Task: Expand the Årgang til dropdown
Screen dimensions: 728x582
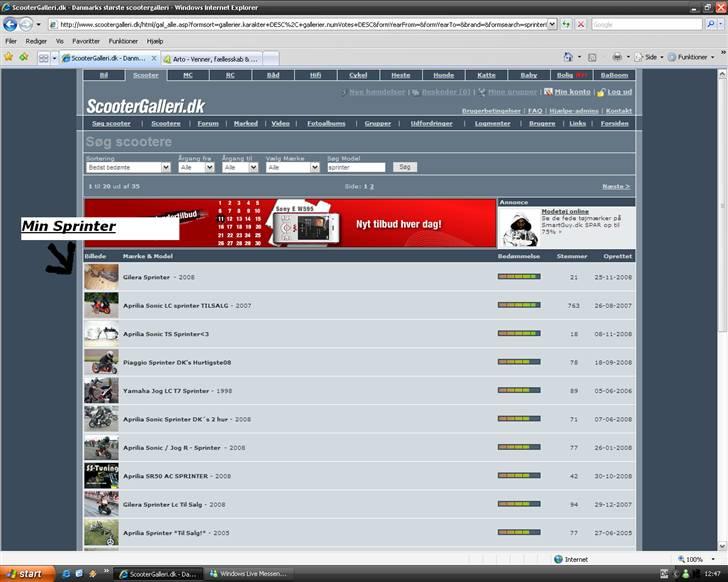Action: tap(241, 167)
